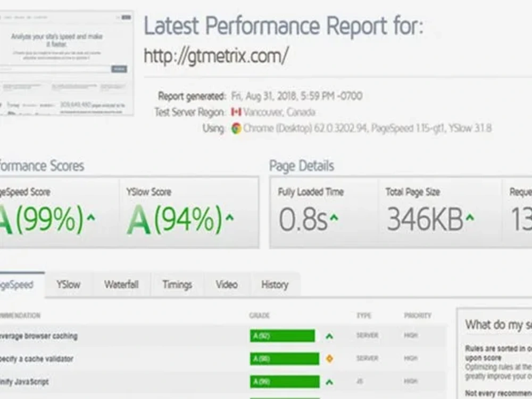Open the Video tab
The image size is (532, 399).
point(227,285)
